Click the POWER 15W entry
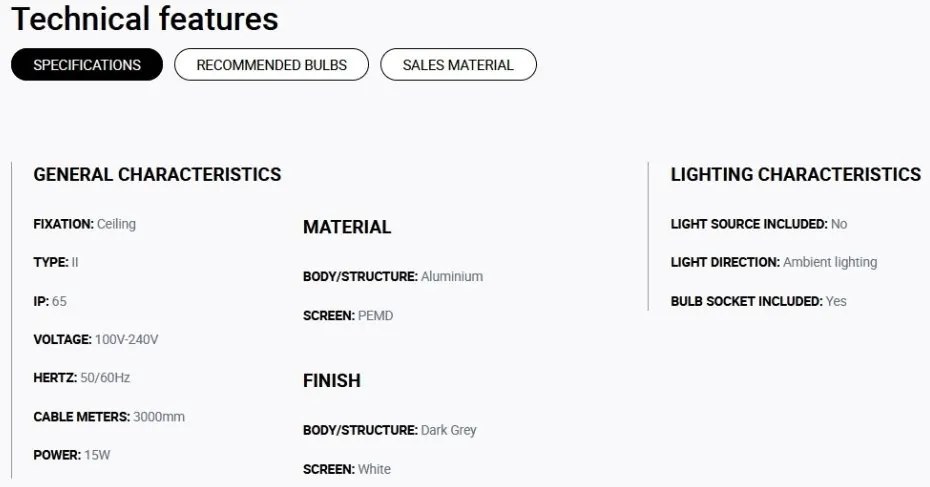The image size is (930, 487). click(72, 455)
